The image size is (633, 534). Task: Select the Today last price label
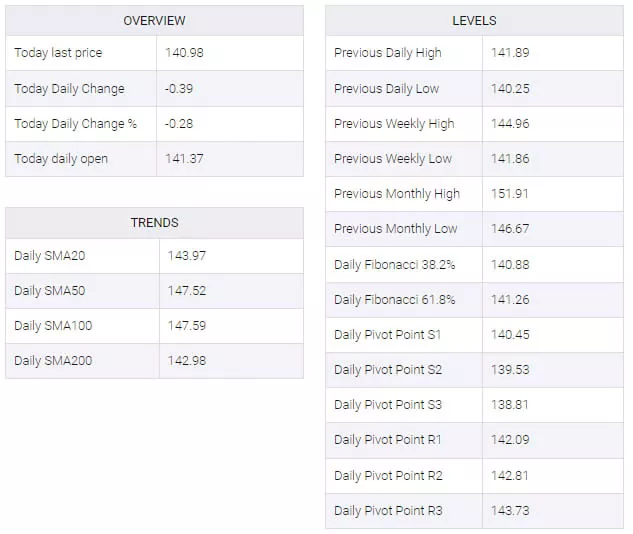[58, 53]
